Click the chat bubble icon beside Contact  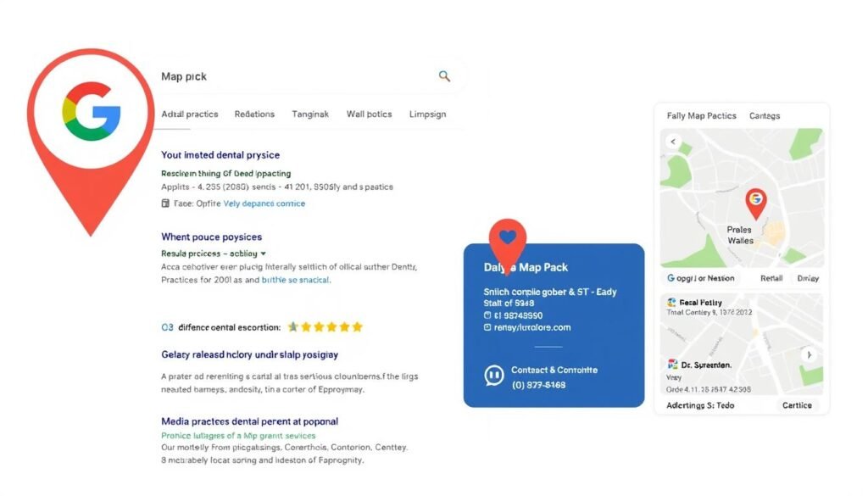(493, 376)
